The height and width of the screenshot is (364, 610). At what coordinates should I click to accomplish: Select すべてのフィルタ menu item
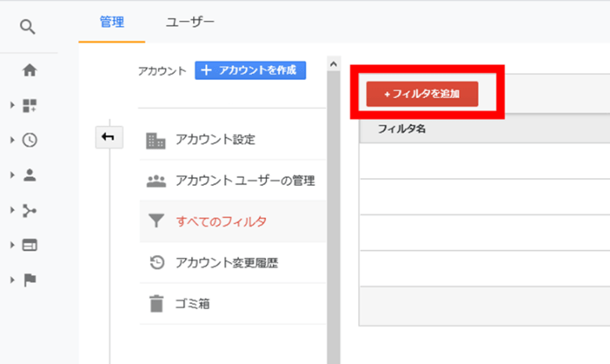click(x=232, y=221)
